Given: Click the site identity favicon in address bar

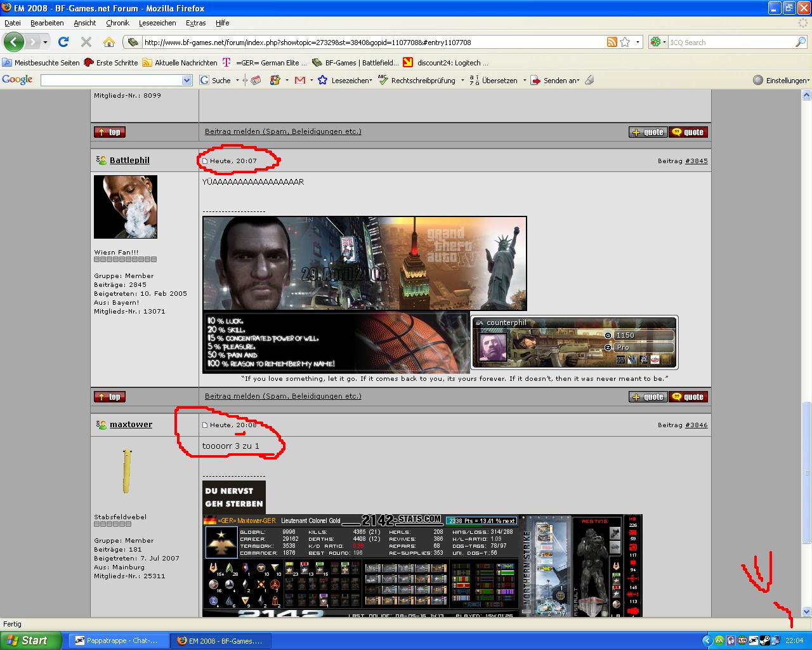Looking at the screenshot, I should tap(133, 43).
